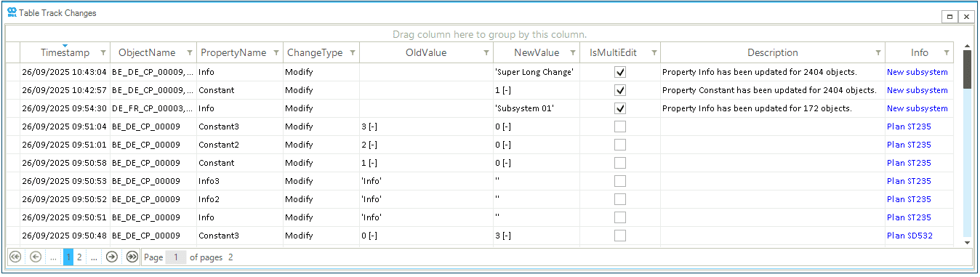Select the Info3 PropertyName cell
The image size is (980, 277).
point(240,181)
